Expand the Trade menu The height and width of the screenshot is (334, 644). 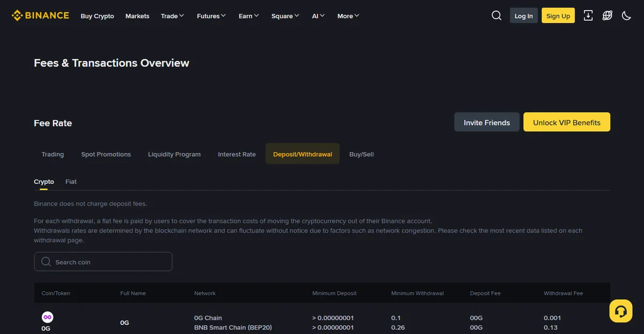point(172,16)
